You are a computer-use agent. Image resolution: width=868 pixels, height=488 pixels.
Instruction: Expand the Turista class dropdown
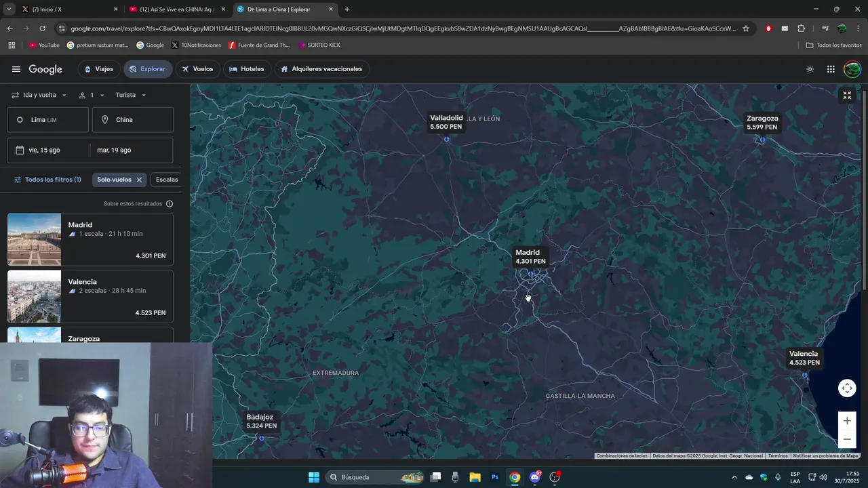point(131,95)
